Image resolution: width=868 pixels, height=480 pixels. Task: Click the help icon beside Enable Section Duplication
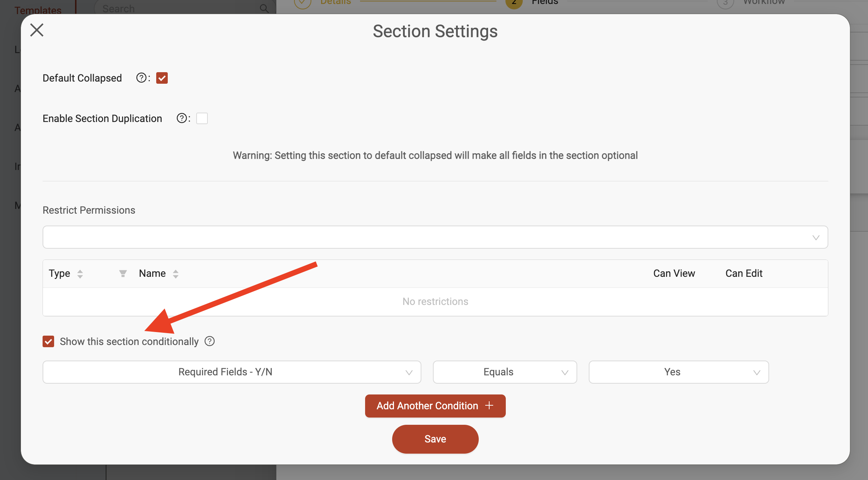pyautogui.click(x=181, y=118)
